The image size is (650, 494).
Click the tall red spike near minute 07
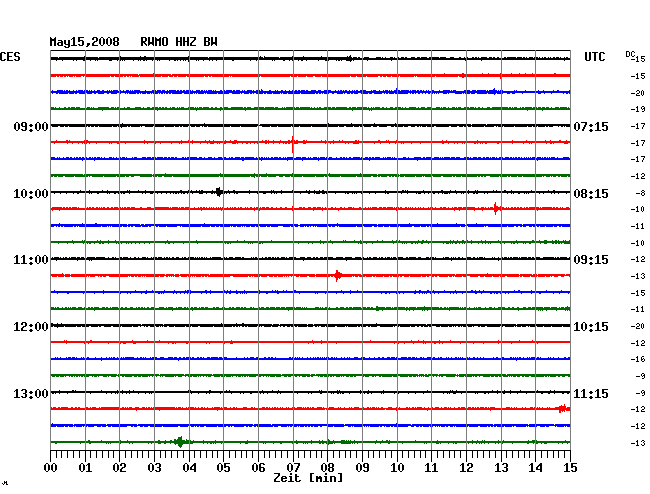(x=293, y=144)
